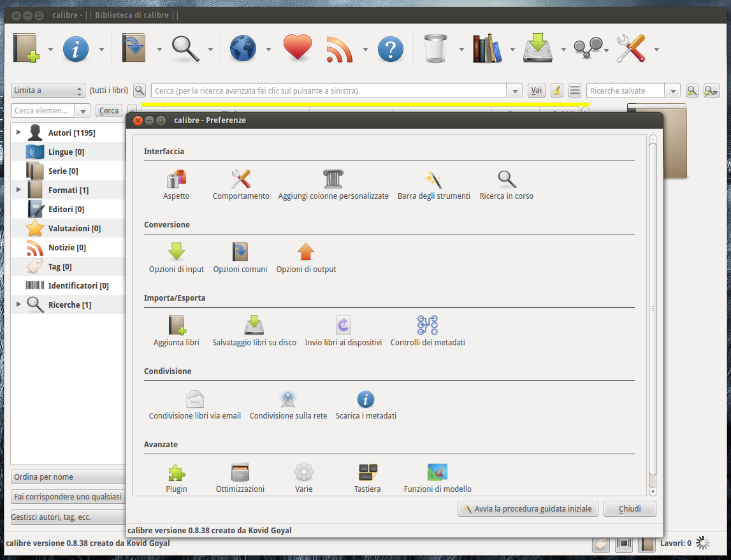Click the save-to-disk drive icon in main toolbar

coord(538,48)
